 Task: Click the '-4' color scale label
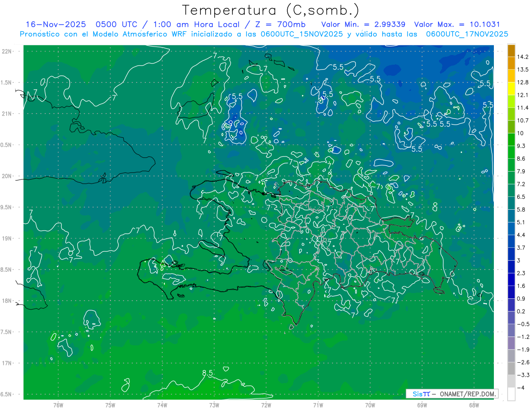[520, 388]
